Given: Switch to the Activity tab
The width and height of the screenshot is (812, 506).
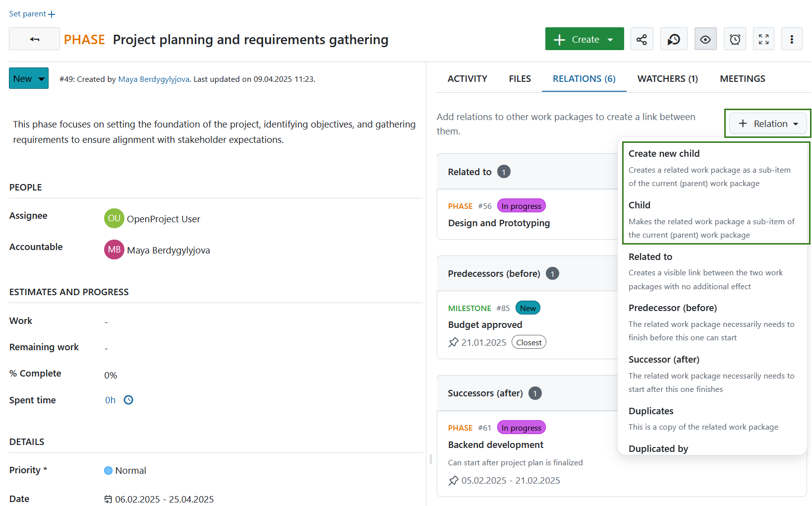Looking at the screenshot, I should 467,78.
